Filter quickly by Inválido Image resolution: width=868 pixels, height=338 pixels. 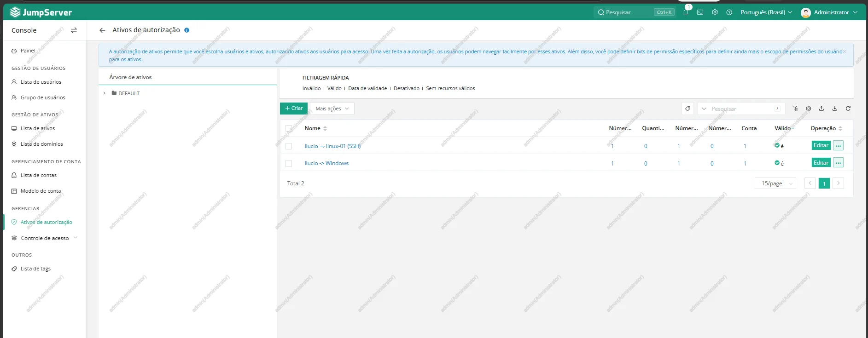tap(312, 88)
